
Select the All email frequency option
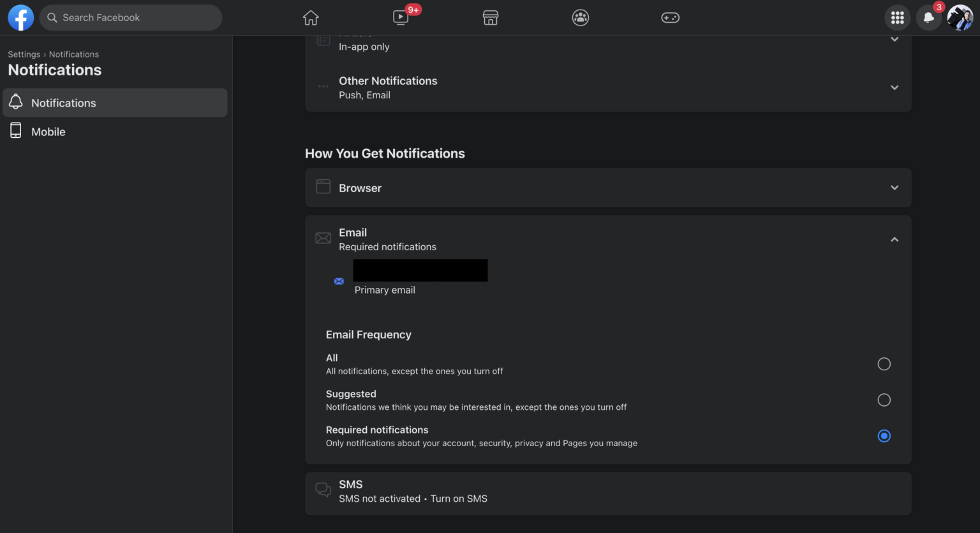[x=884, y=363]
